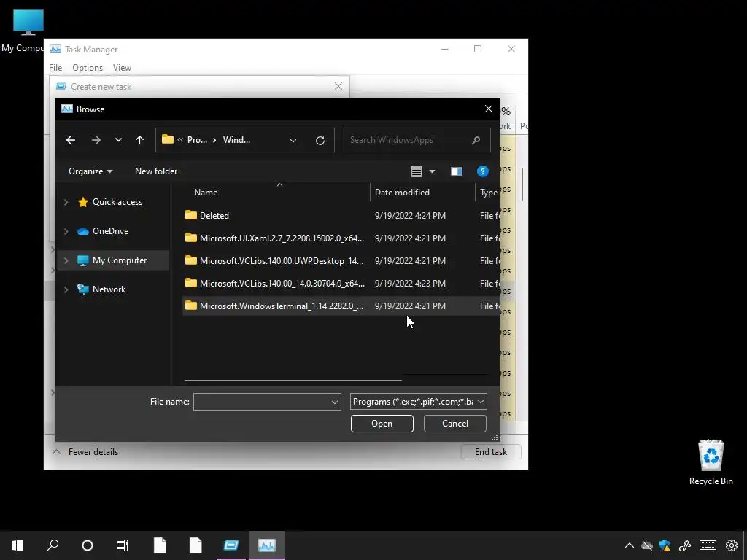747x560 pixels.
Task: Expand the Quick access tree node
Action: click(x=66, y=202)
